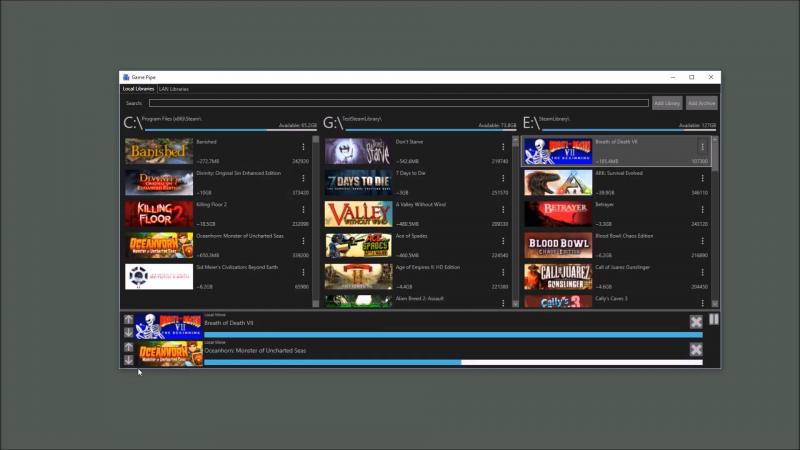Select Civilization Beyond Earth thumbnail
This screenshot has width=800, height=450.
[159, 277]
